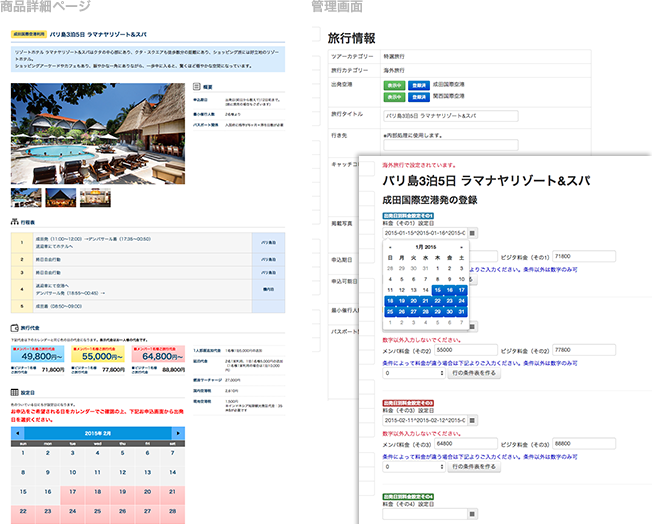Screen dimensions: 652x524
Task: Open the condition dropdown under メンバ料金(その3)
Action: click(x=413, y=466)
